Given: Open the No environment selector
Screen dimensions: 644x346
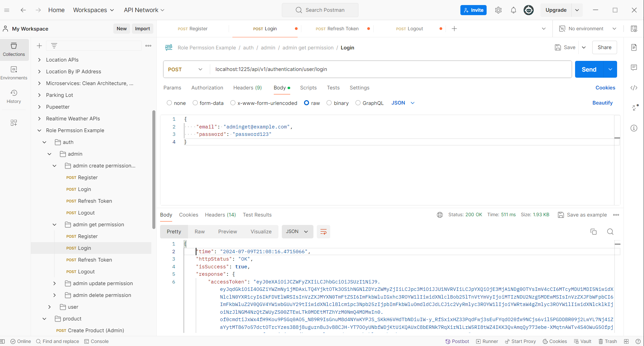Looking at the screenshot, I should point(588,29).
